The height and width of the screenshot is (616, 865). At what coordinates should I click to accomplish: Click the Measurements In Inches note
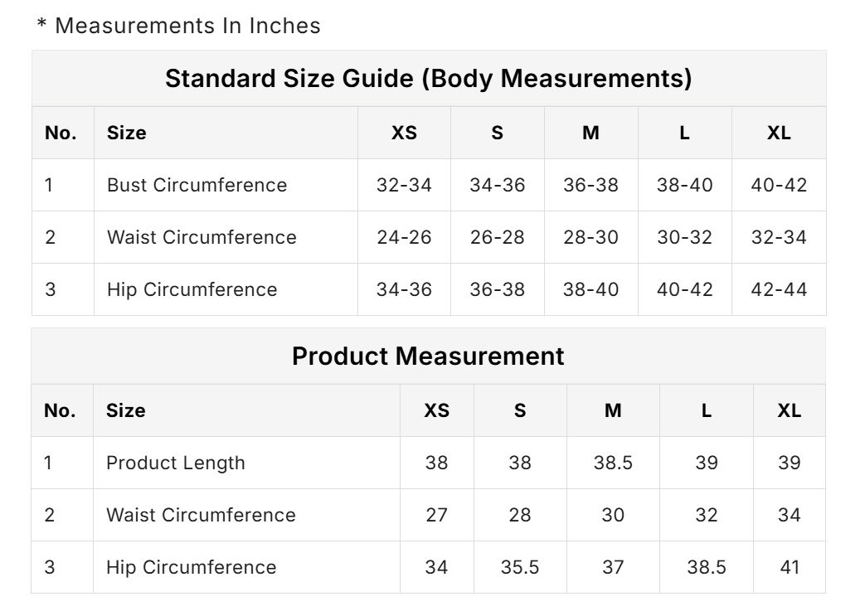tap(178, 26)
